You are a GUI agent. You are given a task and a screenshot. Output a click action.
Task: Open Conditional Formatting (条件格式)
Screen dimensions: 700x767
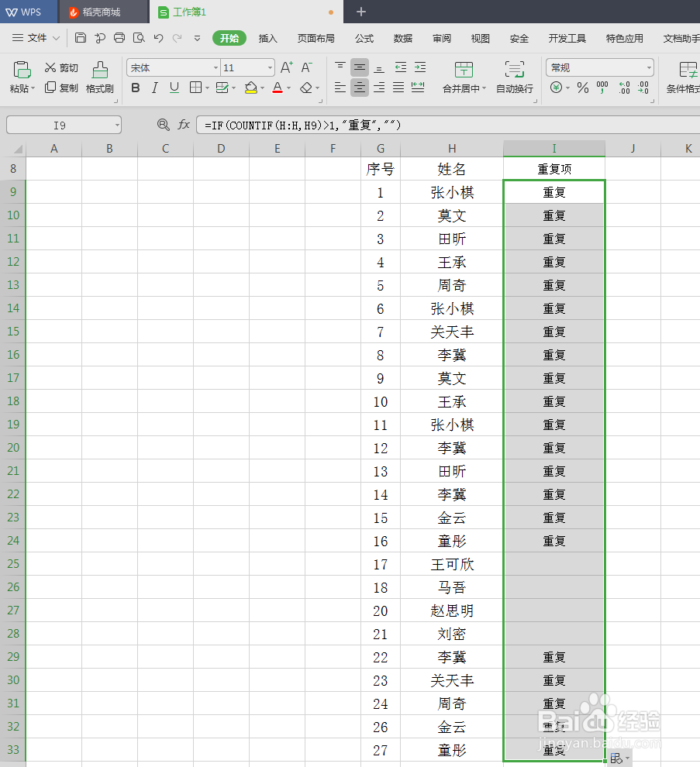[x=684, y=77]
